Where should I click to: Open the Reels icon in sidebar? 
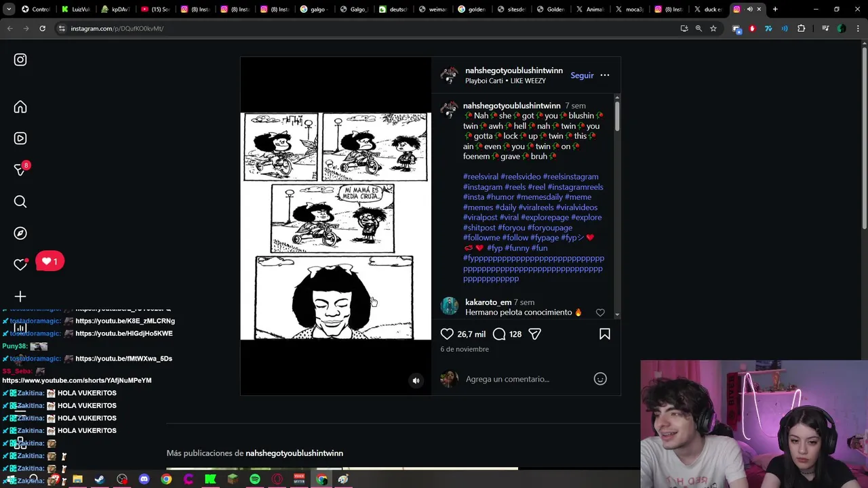click(x=20, y=138)
